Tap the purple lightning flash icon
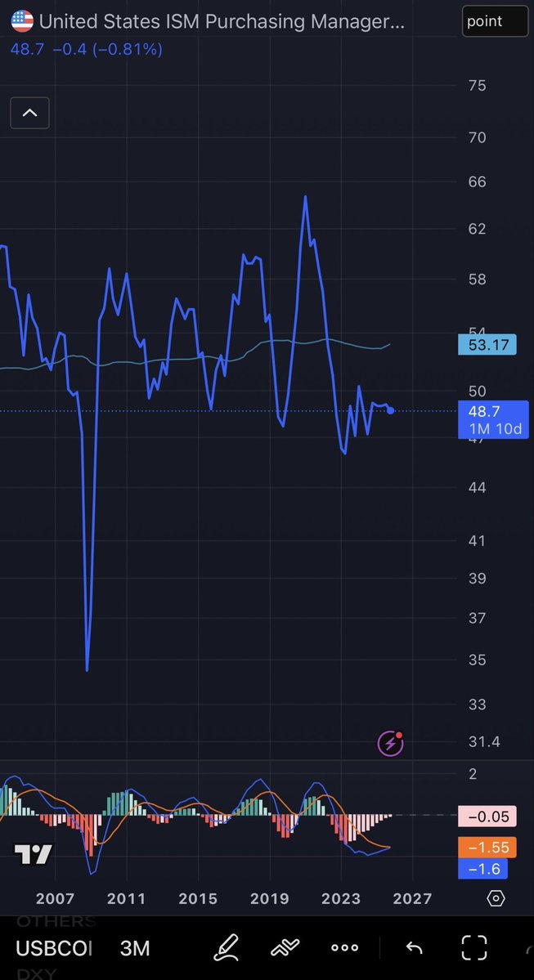The height and width of the screenshot is (980, 534). (x=391, y=743)
